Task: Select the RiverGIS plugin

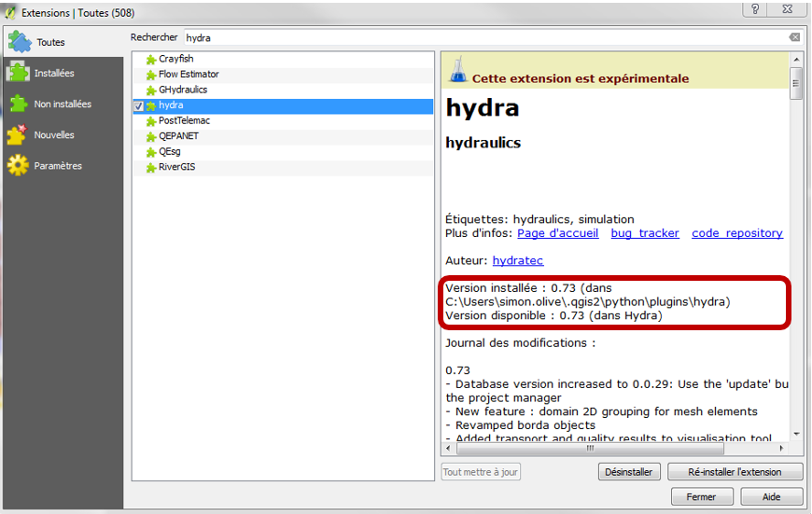Action: (284, 168)
